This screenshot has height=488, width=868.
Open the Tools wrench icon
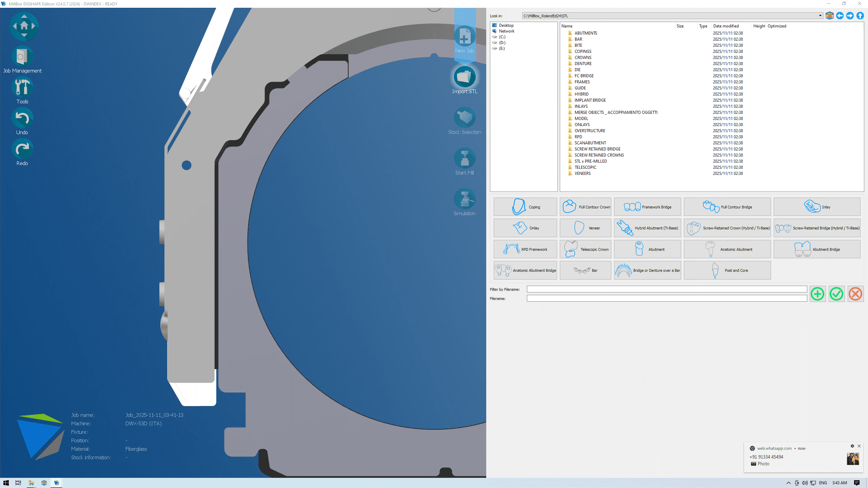22,87
